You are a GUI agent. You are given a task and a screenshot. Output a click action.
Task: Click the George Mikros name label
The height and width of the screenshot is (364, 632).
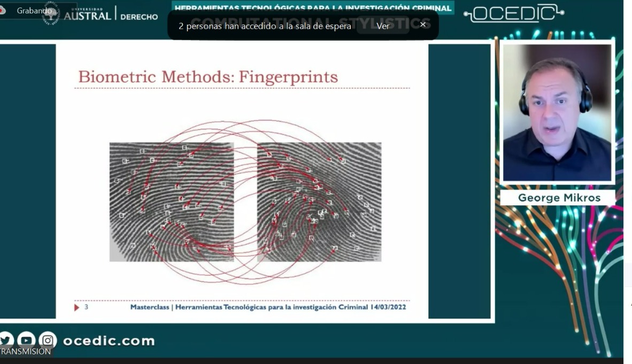[559, 198]
